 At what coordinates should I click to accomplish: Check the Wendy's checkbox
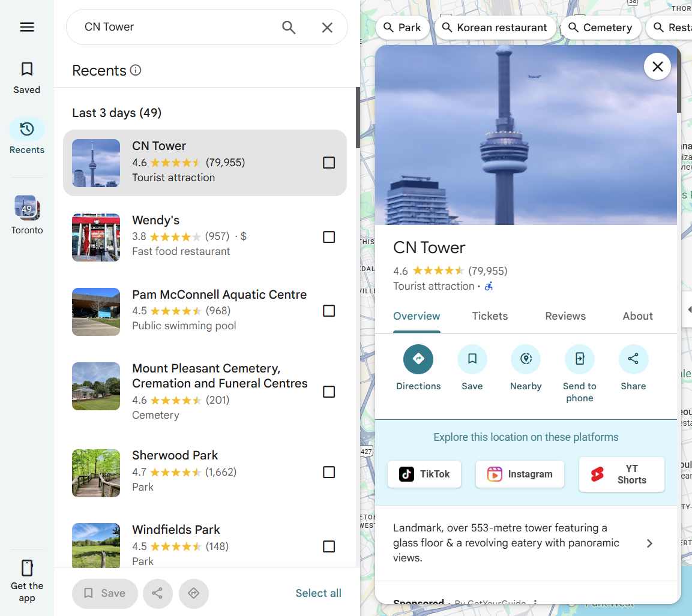pyautogui.click(x=329, y=237)
